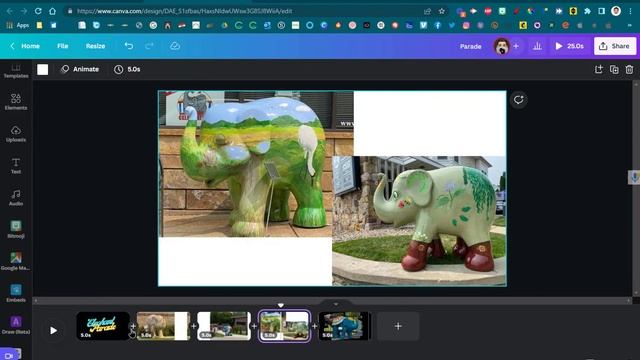This screenshot has width=640, height=360.
Task: Click the user avatar in Canva header
Action: [x=502, y=46]
